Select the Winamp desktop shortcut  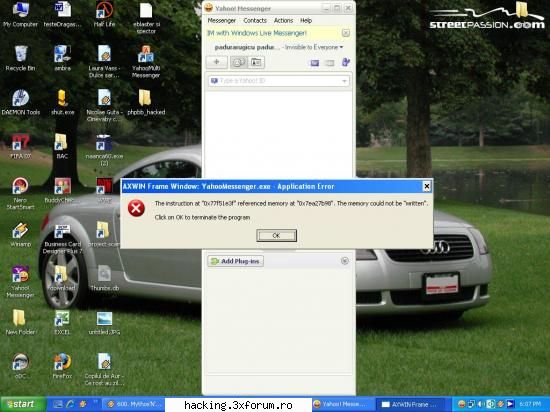(x=21, y=234)
